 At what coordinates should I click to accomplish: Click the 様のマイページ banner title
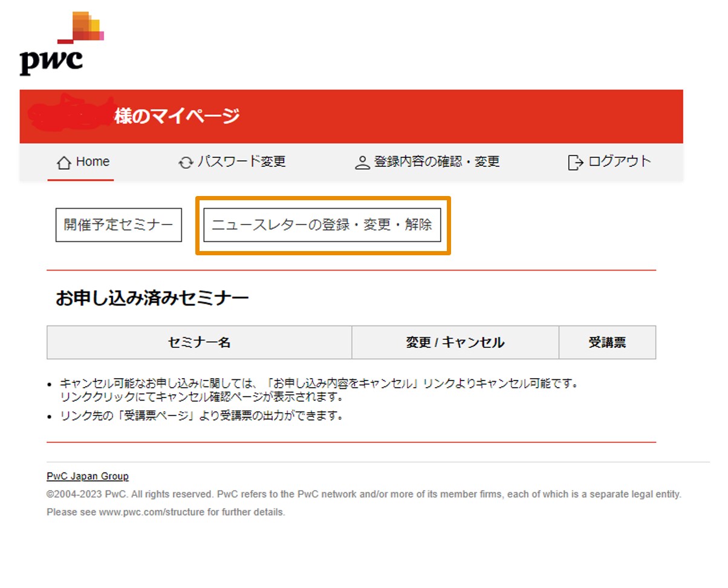pyautogui.click(x=177, y=116)
